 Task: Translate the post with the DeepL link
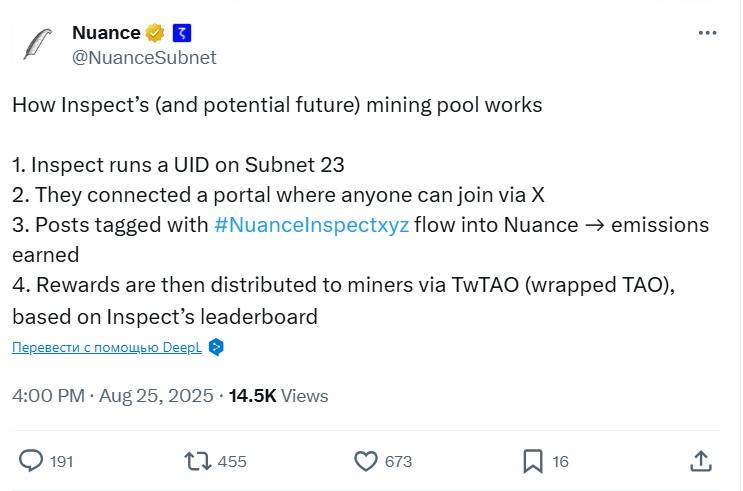[107, 347]
